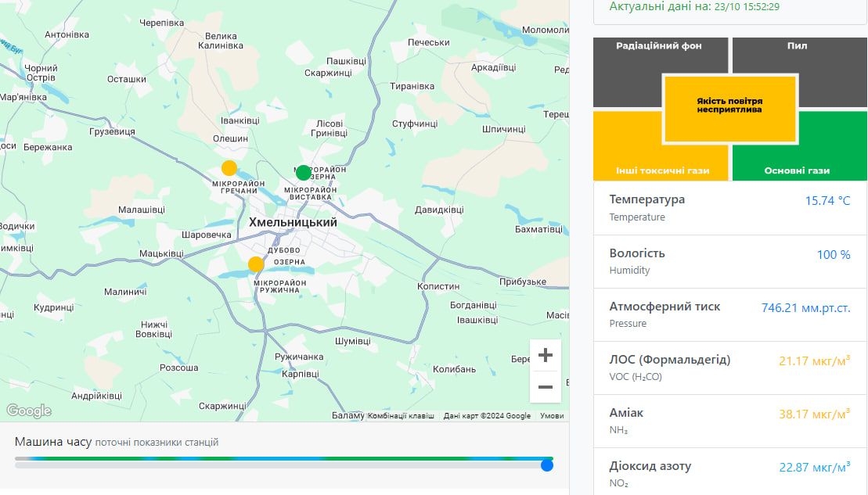Select the green station marker near Озерна
Viewport: 868px width, 495px height.
pyautogui.click(x=304, y=172)
